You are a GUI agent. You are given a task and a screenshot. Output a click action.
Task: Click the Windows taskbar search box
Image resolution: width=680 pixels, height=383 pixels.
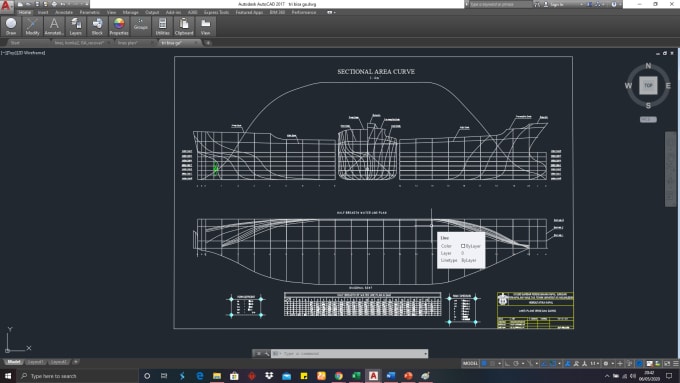tap(78, 376)
